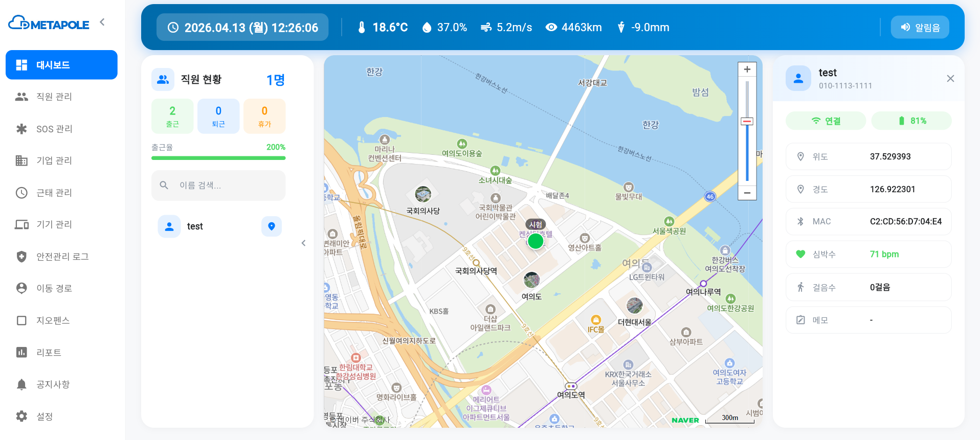Collapse the employee list panel arrow

(x=303, y=243)
